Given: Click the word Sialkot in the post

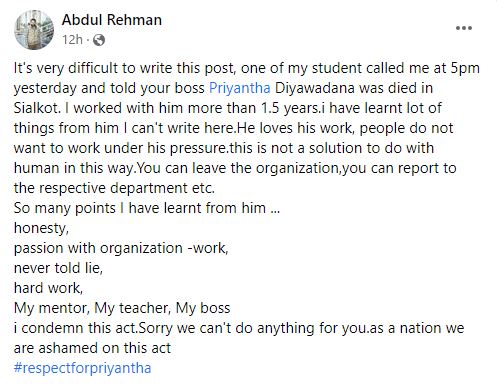Looking at the screenshot, I should pos(37,108).
